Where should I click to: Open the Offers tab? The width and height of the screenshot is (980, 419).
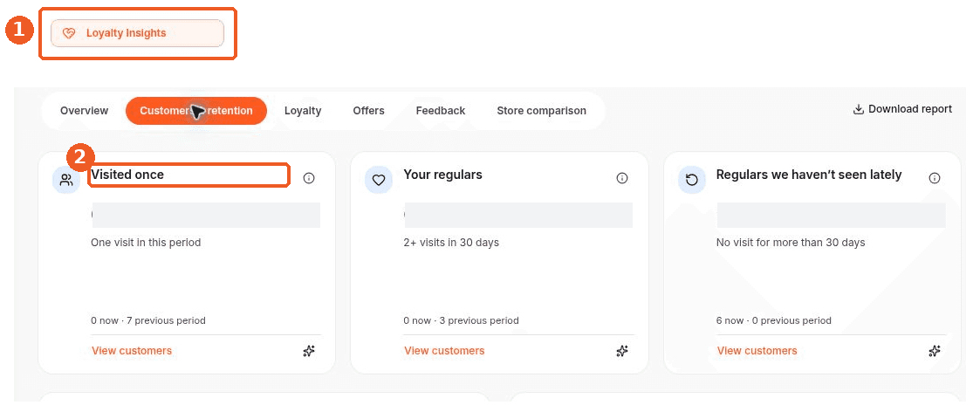(x=369, y=111)
